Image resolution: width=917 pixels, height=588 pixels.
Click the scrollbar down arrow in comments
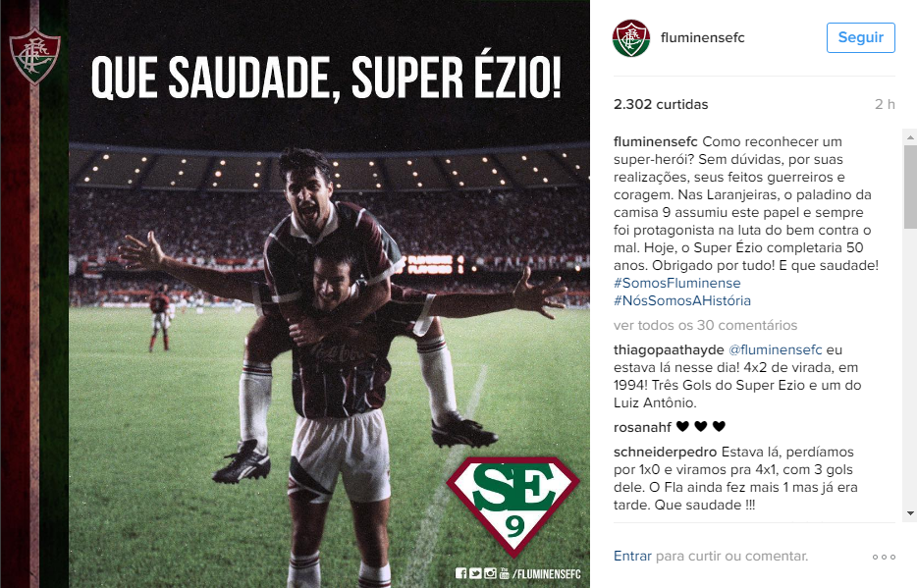coord(910,513)
